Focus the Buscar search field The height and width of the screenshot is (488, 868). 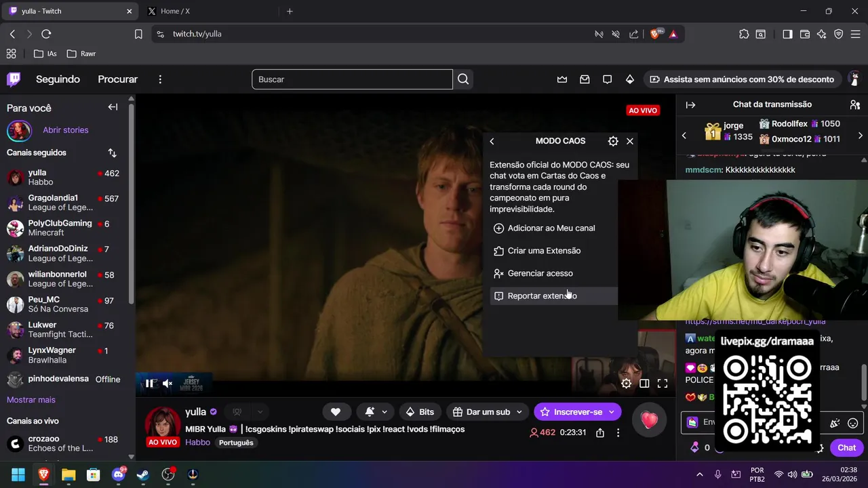pyautogui.click(x=352, y=79)
